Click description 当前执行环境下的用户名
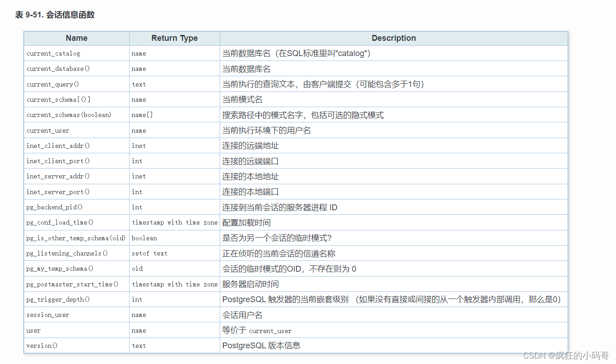 [267, 130]
